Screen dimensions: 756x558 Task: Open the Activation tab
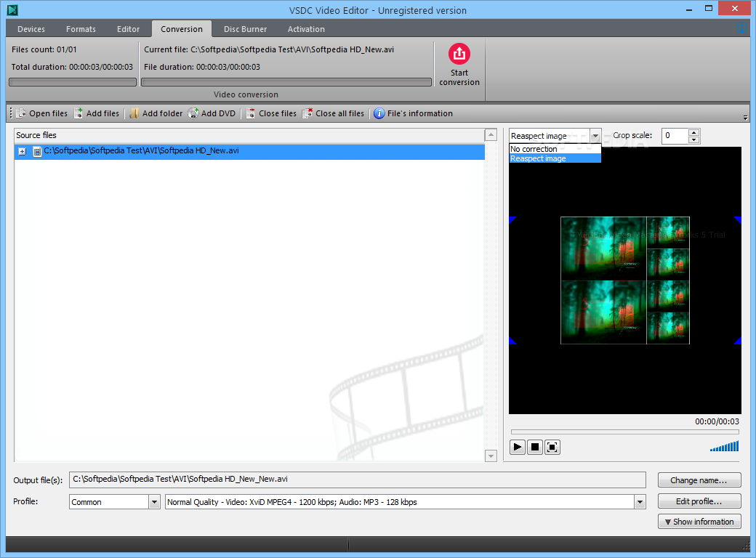click(306, 29)
